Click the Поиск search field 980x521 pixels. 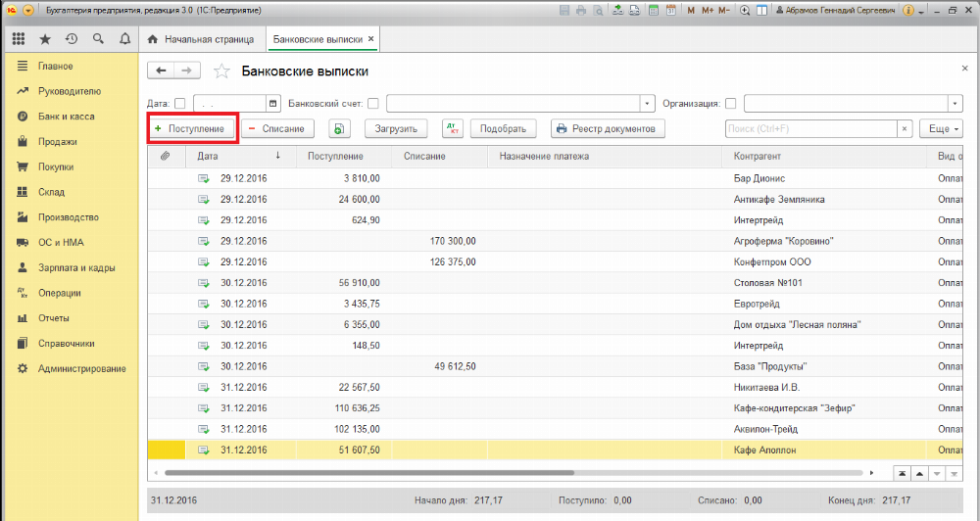click(810, 128)
